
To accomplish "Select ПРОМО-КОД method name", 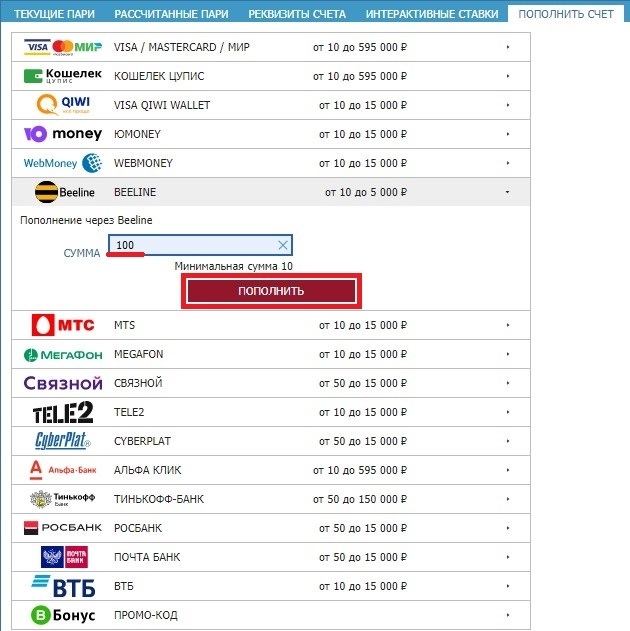I will pos(146,615).
